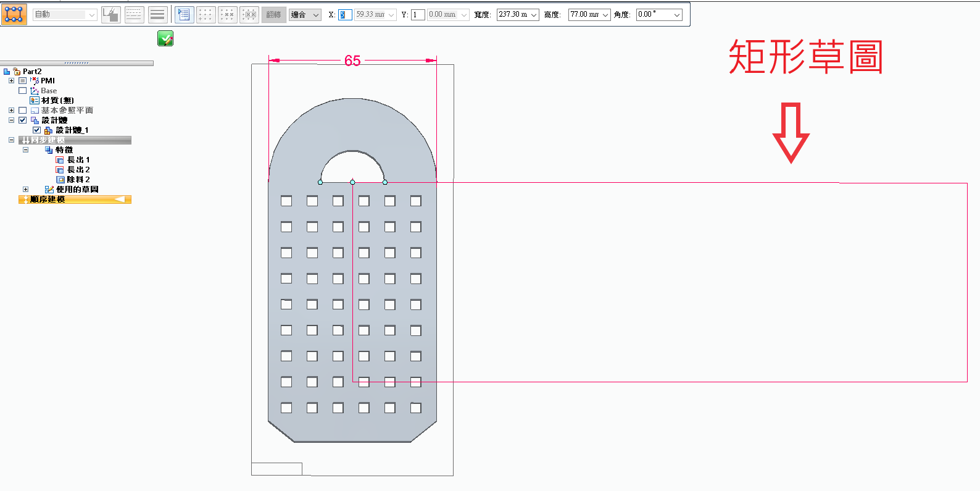980x491 pixels.
Task: Click the pattern list options icon
Action: tap(184, 15)
